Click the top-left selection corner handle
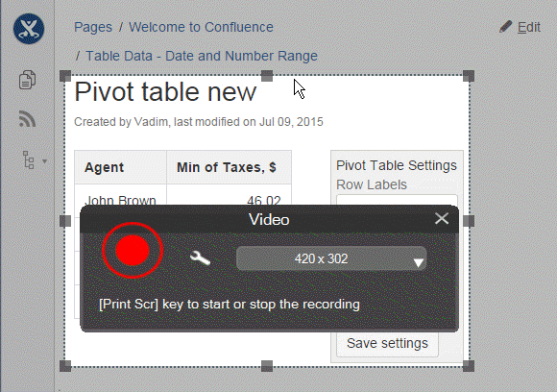The image size is (557, 392). click(65, 76)
